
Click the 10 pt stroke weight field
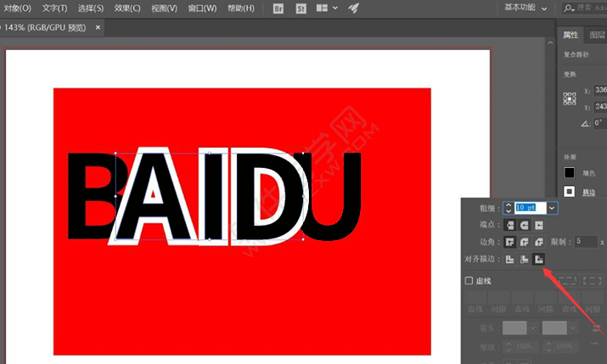tap(530, 208)
